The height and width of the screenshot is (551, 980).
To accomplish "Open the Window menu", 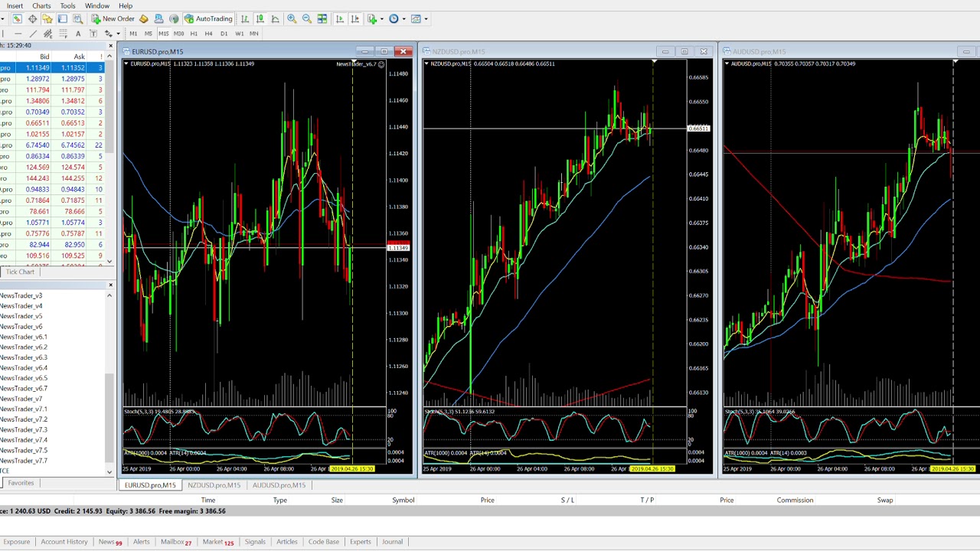I will pyautogui.click(x=97, y=5).
